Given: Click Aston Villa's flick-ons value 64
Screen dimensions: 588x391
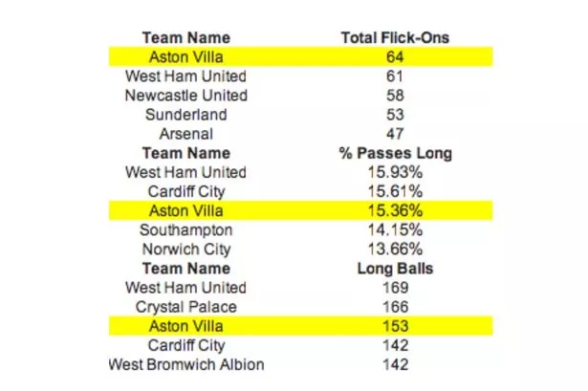Looking at the screenshot, I should point(395,57).
